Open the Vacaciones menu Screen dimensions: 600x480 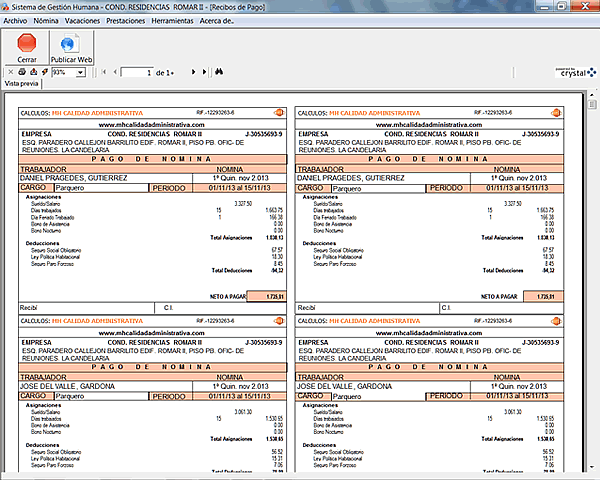(82, 20)
